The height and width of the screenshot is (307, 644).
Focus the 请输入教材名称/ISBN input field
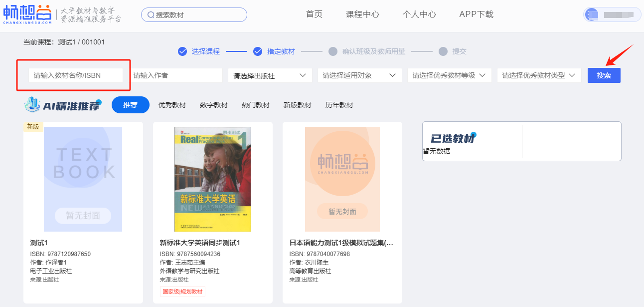pos(75,75)
